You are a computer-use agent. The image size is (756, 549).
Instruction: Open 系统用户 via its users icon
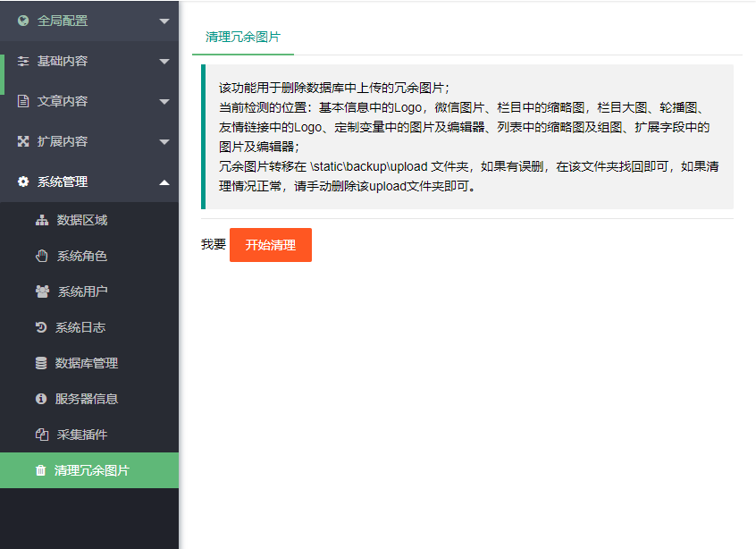pyautogui.click(x=42, y=292)
